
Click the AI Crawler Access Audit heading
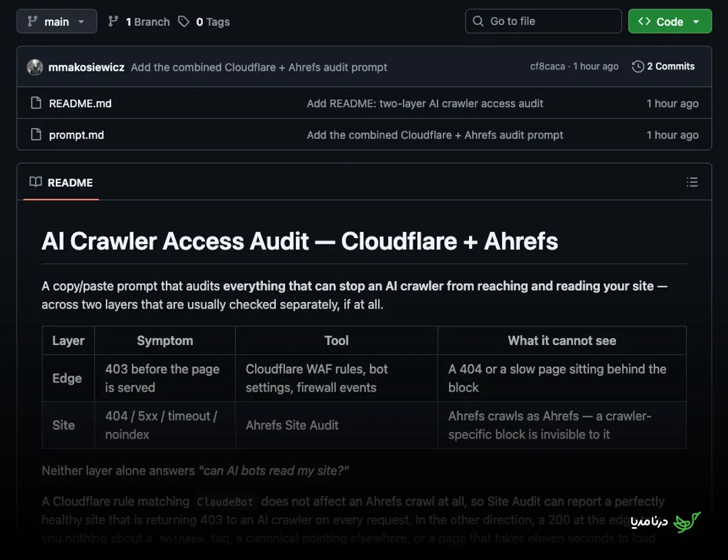(x=299, y=241)
